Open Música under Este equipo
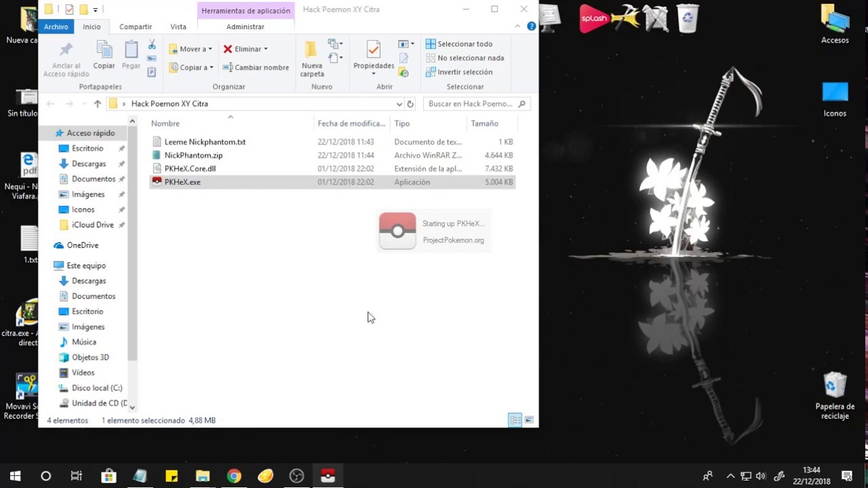 click(83, 342)
